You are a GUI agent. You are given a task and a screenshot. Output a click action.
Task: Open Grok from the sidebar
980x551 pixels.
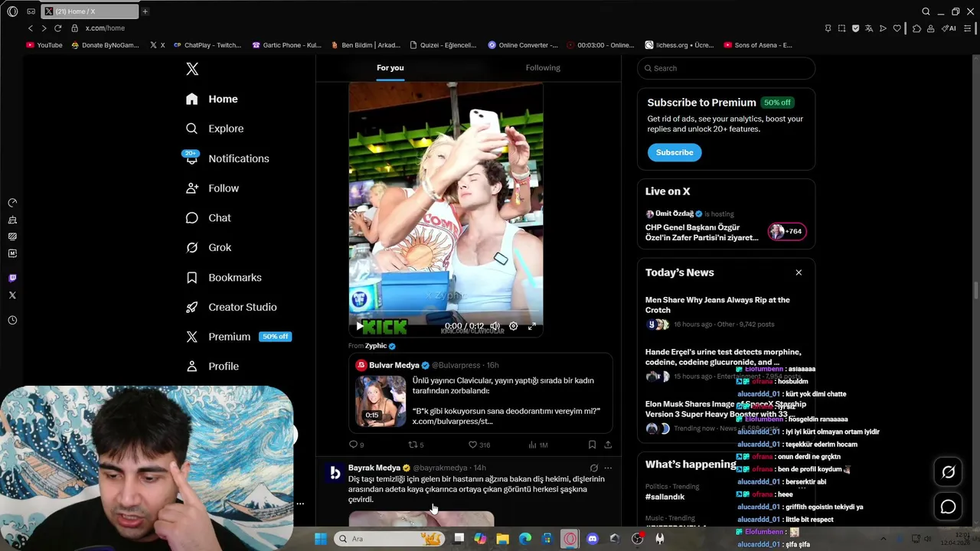(208, 247)
